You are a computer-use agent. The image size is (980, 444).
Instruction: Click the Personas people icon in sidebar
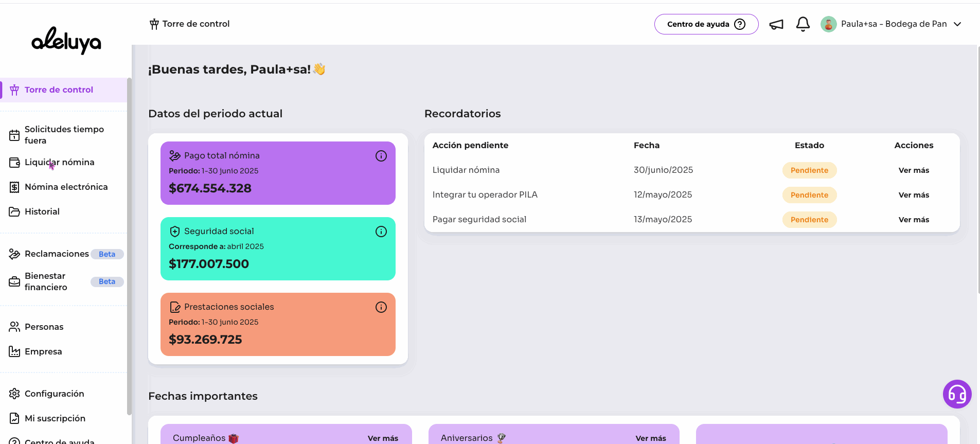click(x=14, y=327)
